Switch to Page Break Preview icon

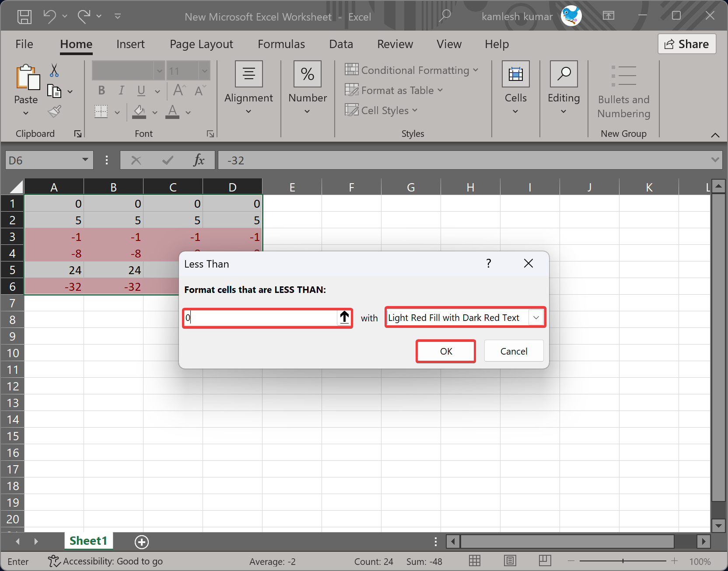point(545,561)
